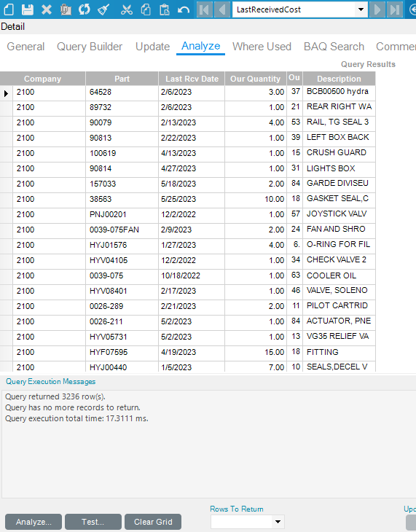Click the Copy BAQ clipboard-stack icon
Screen dimensions: 416x532
[x=66, y=9]
